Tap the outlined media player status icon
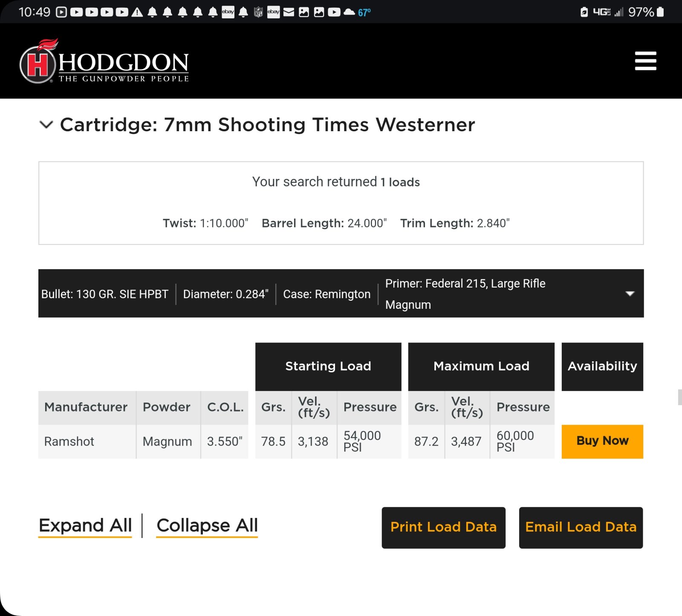This screenshot has height=616, width=682. pos(61,12)
